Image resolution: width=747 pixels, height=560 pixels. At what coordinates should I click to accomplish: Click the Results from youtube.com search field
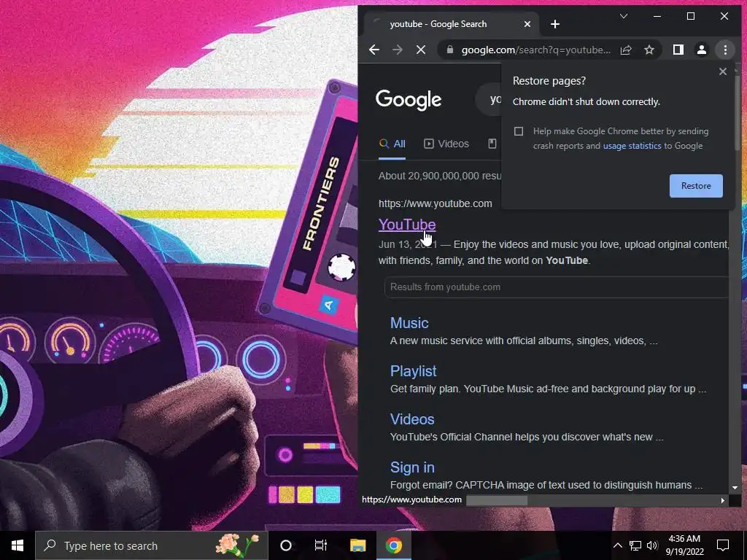pyautogui.click(x=556, y=287)
